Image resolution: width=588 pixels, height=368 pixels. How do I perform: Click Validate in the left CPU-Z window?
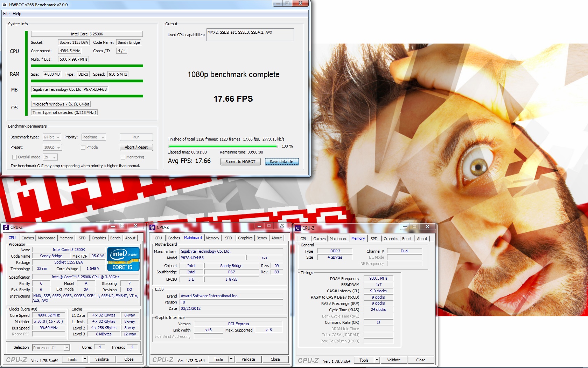(102, 359)
